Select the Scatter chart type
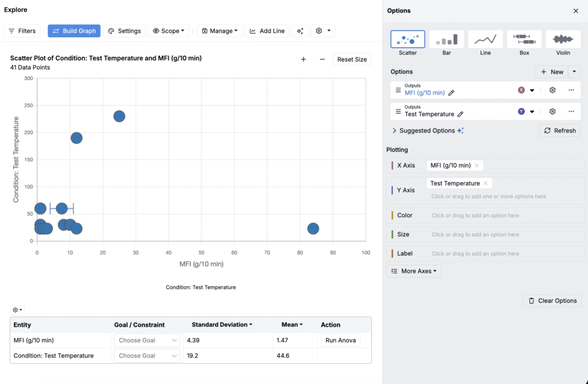588x384 pixels. pyautogui.click(x=408, y=43)
